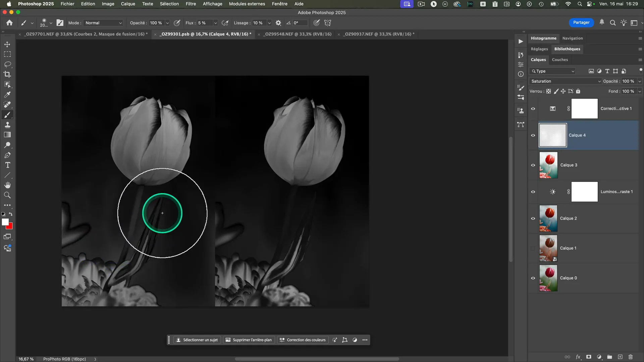
Task: Hide the Luminos...raste 1 layer
Action: [x=533, y=192]
